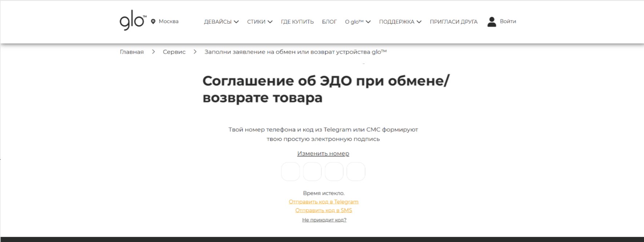Open the ПОДДЕРЖКА dropdown menu

click(400, 22)
